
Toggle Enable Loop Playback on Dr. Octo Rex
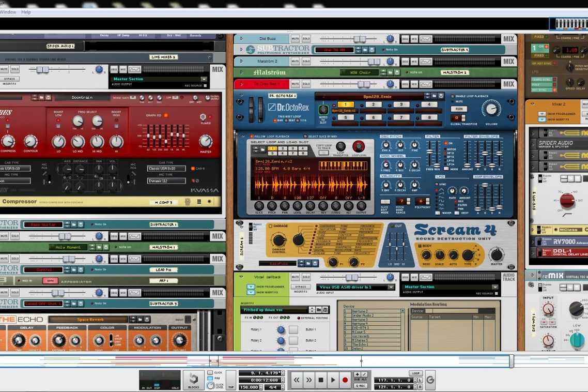click(x=452, y=97)
